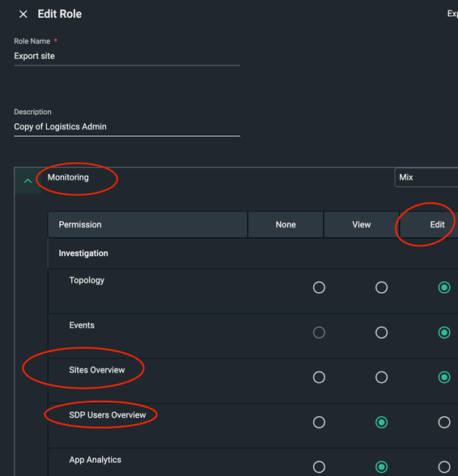Click the Monitoring section title
This screenshot has width=458, height=476.
pos(68,177)
